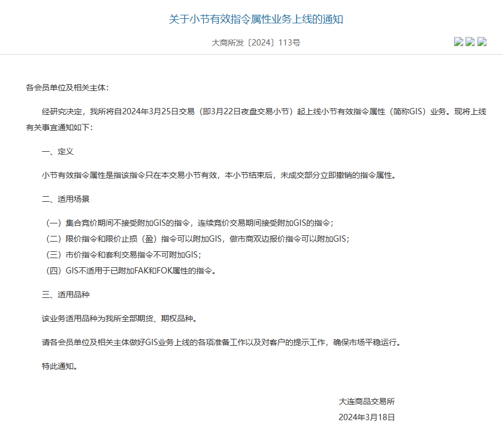The height and width of the screenshot is (448, 503).
Task: Click the middle broken image icon in header
Action: [470, 42]
